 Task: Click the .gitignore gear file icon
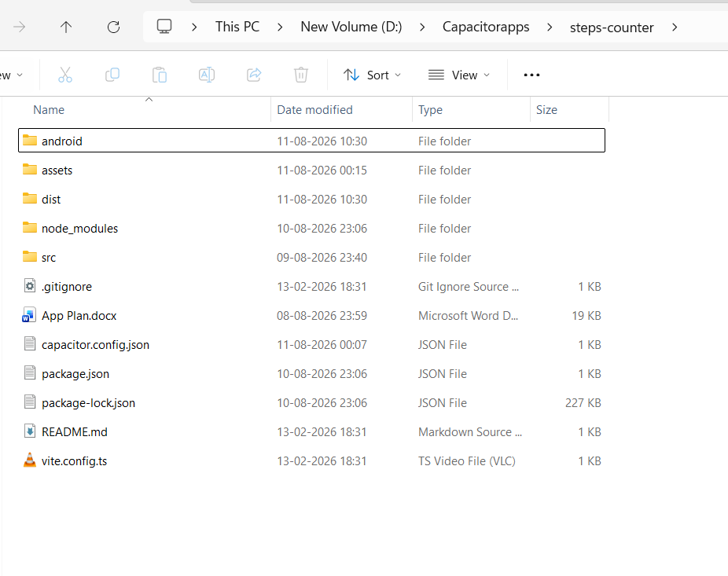pyautogui.click(x=30, y=286)
